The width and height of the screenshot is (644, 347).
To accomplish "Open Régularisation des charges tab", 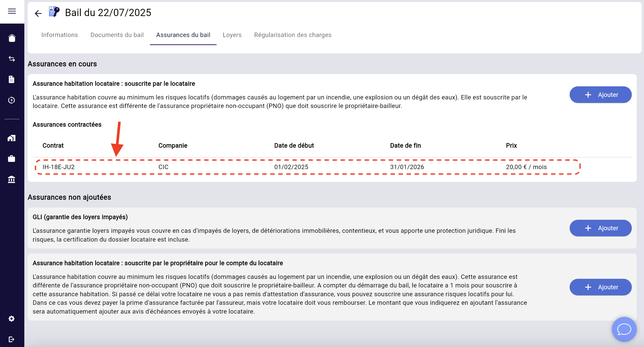I will click(x=293, y=35).
